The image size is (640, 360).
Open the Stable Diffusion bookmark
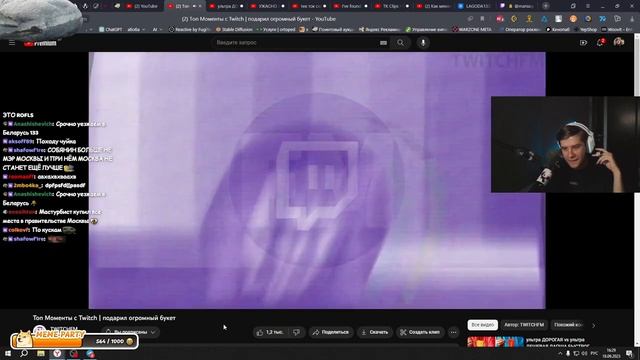tap(234, 29)
